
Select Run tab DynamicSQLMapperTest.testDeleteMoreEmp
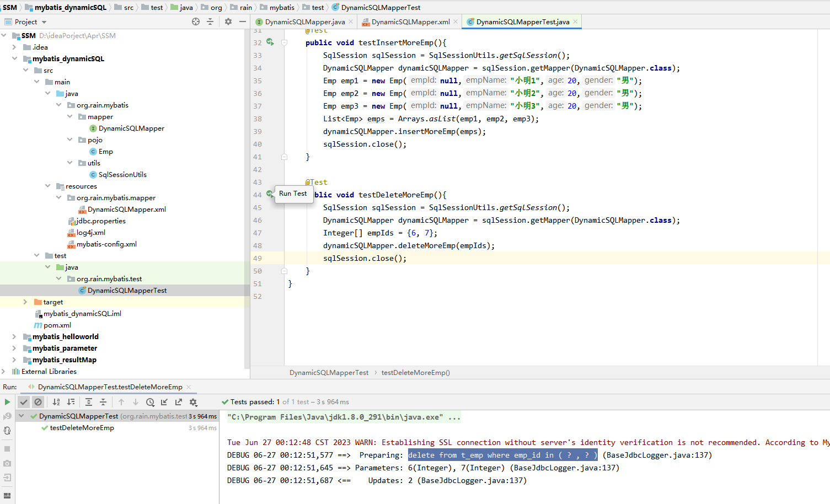pyautogui.click(x=110, y=387)
